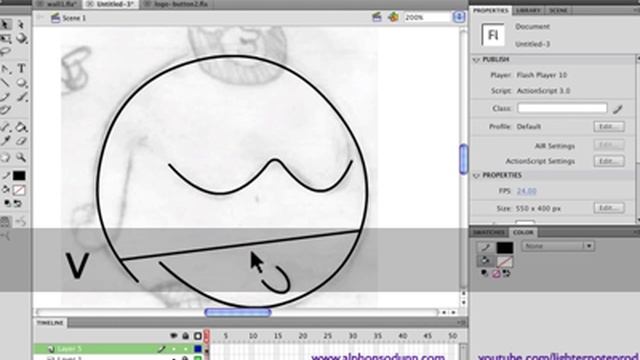Switch to the Untitled-3 document tab
The width and height of the screenshot is (640, 360).
[x=111, y=4]
